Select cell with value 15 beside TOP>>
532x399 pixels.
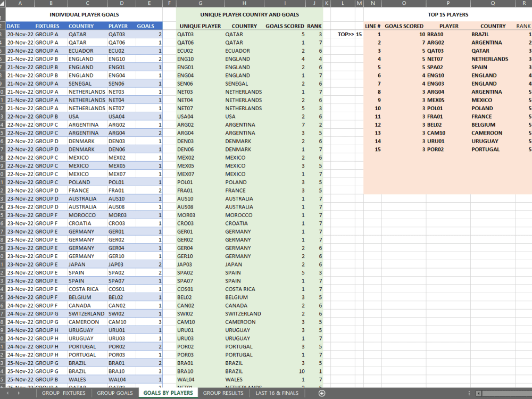[x=359, y=34]
